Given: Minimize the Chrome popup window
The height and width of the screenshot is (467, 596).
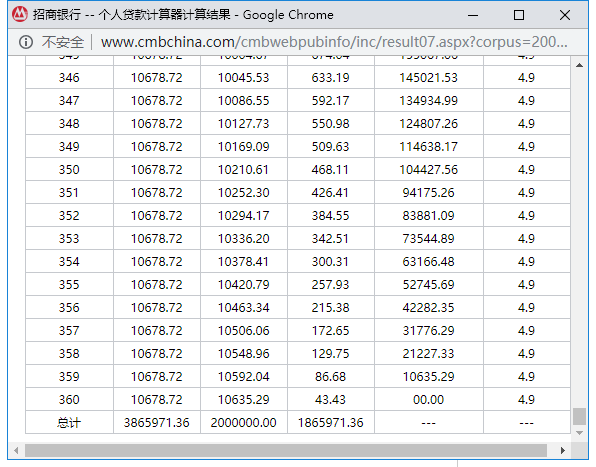Looking at the screenshot, I should click(x=472, y=15).
